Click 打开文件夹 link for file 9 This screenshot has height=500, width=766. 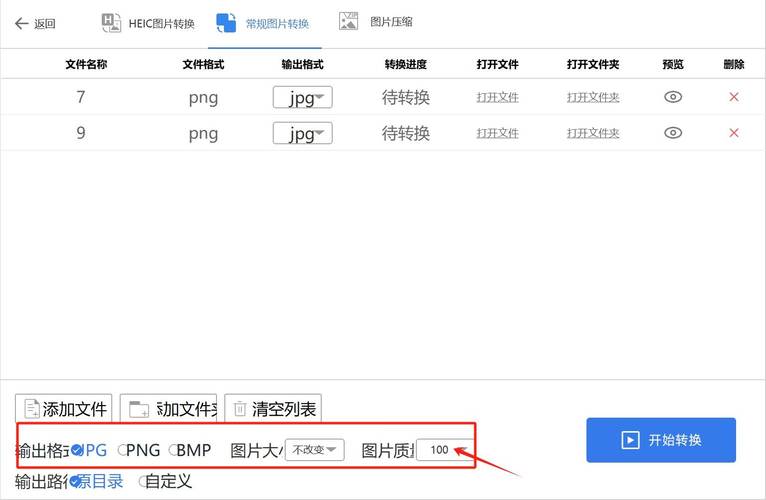click(x=593, y=133)
